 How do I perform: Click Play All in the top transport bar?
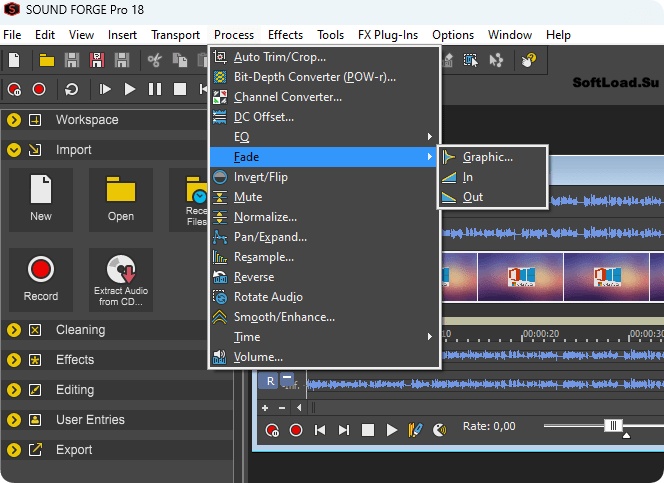coord(105,89)
